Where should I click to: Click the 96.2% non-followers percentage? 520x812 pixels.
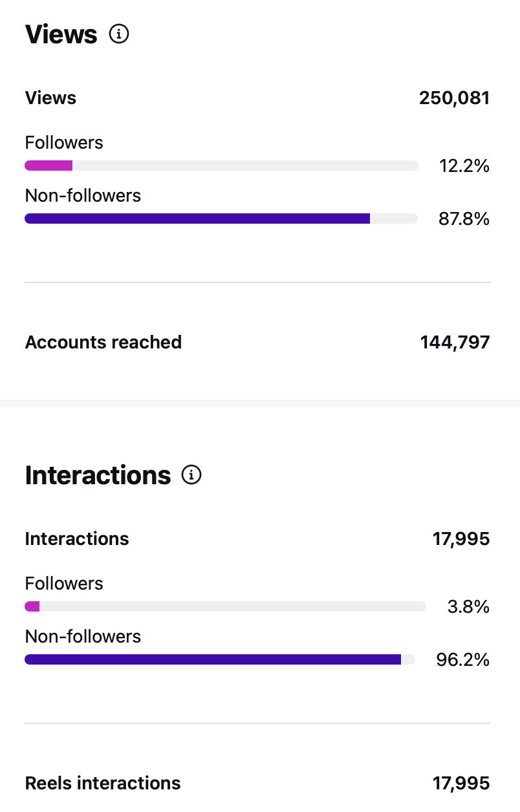(x=463, y=659)
